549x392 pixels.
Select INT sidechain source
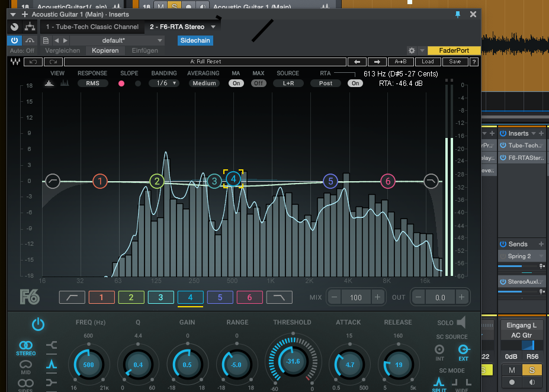point(439,352)
